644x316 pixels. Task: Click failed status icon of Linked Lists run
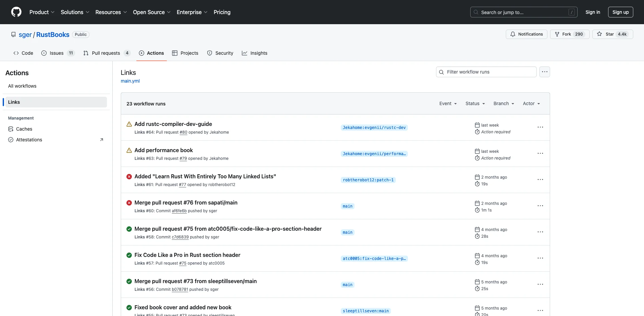(x=129, y=177)
